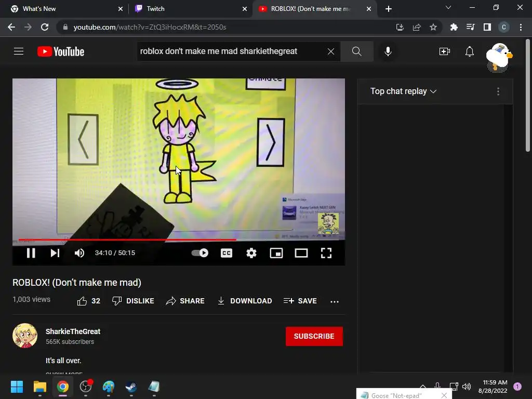Pause the video
Screen dimensions: 532x399
31,253
